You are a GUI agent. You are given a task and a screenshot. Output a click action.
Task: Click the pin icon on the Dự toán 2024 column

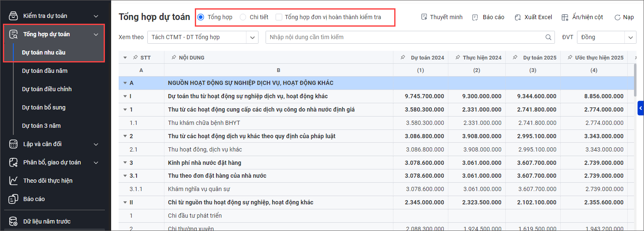[403, 57]
